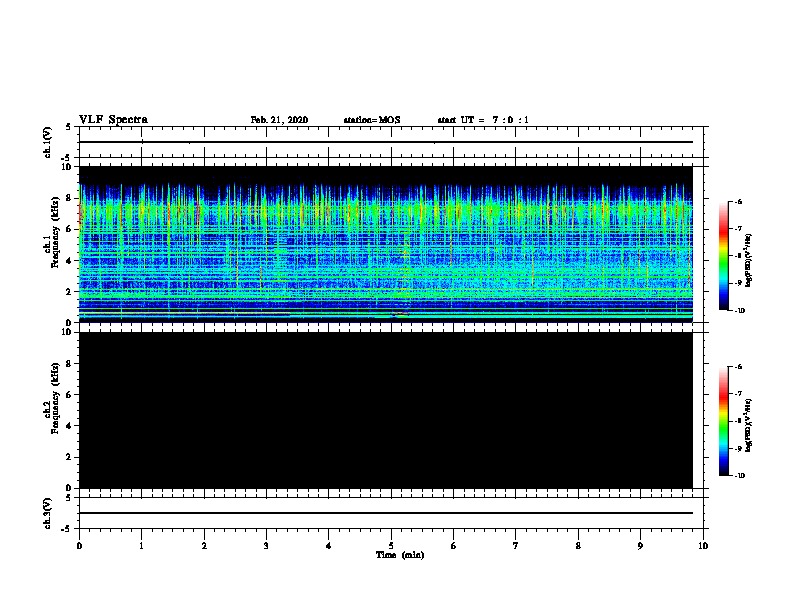The width and height of the screenshot is (792, 612).
Task: Click the "-6" label on ch.1 colorbar
Action: point(738,201)
